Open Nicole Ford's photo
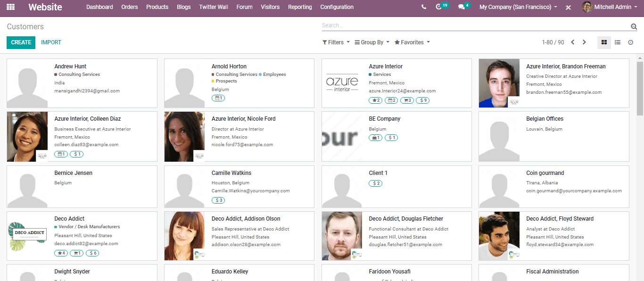644x281 pixels. [185, 137]
